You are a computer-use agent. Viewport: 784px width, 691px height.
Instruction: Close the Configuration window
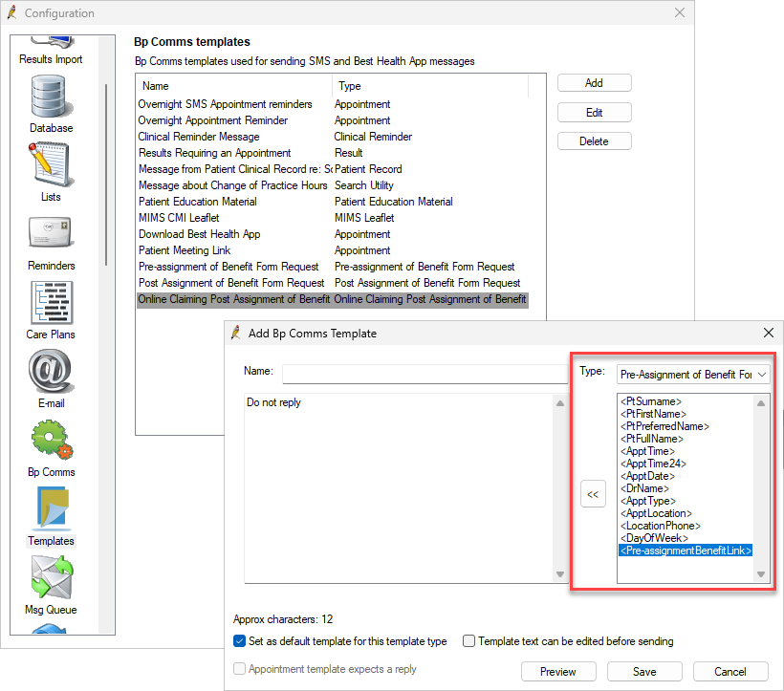point(680,13)
